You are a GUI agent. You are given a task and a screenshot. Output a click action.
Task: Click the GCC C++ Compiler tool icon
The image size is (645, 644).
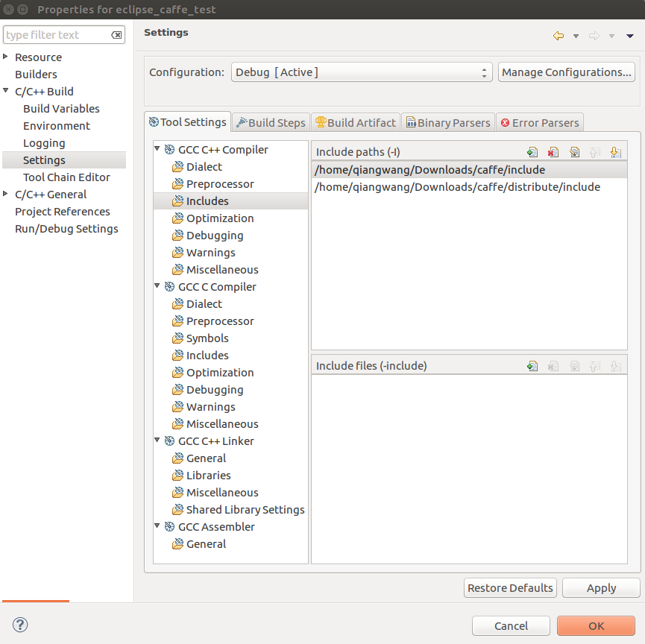(169, 150)
